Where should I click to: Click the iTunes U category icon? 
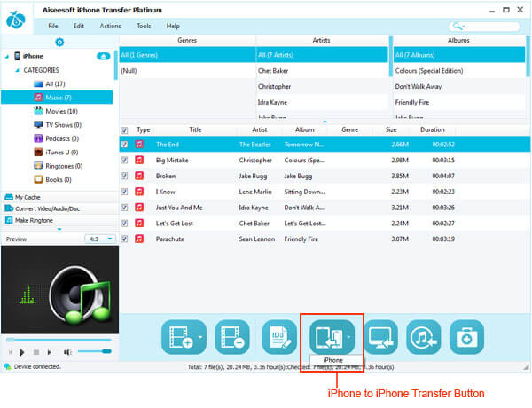pos(38,152)
